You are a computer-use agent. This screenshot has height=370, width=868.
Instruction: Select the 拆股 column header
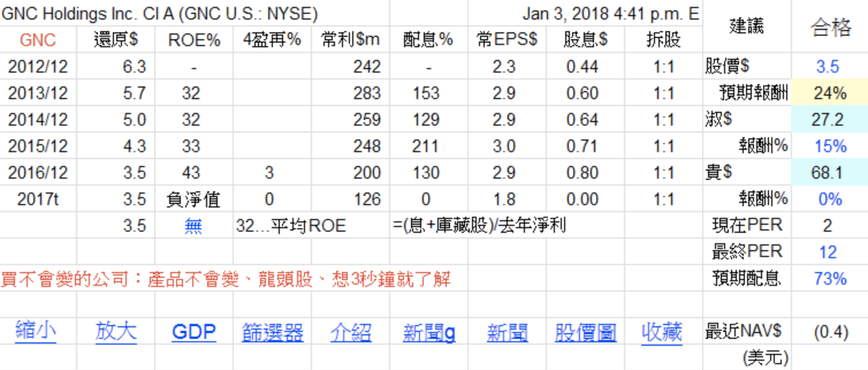coord(664,40)
